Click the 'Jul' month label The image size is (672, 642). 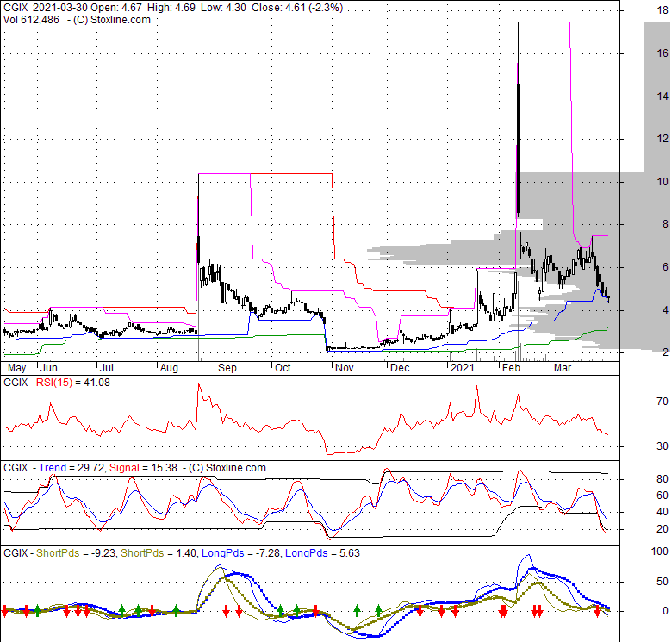click(x=106, y=368)
